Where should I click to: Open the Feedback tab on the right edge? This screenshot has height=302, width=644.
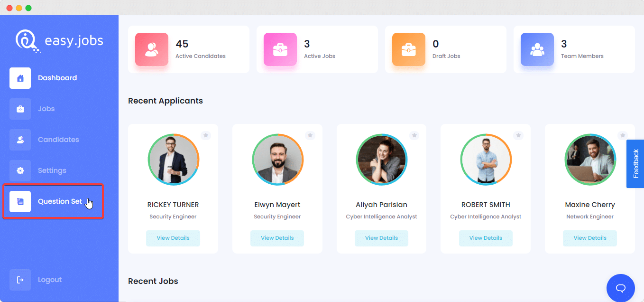click(635, 164)
